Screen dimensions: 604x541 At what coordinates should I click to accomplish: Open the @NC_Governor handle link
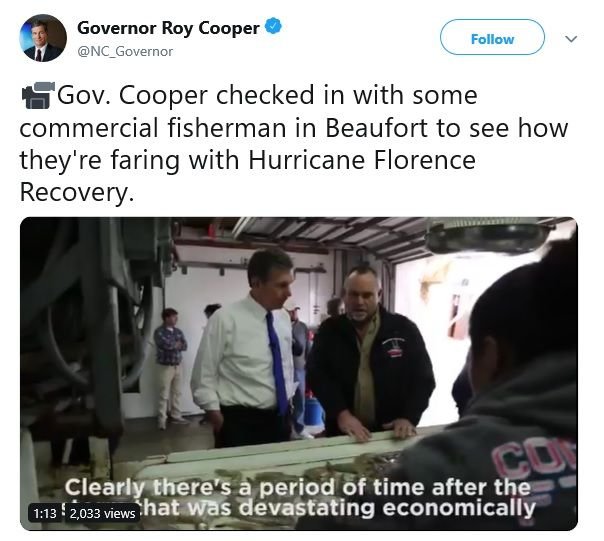pyautogui.click(x=125, y=51)
